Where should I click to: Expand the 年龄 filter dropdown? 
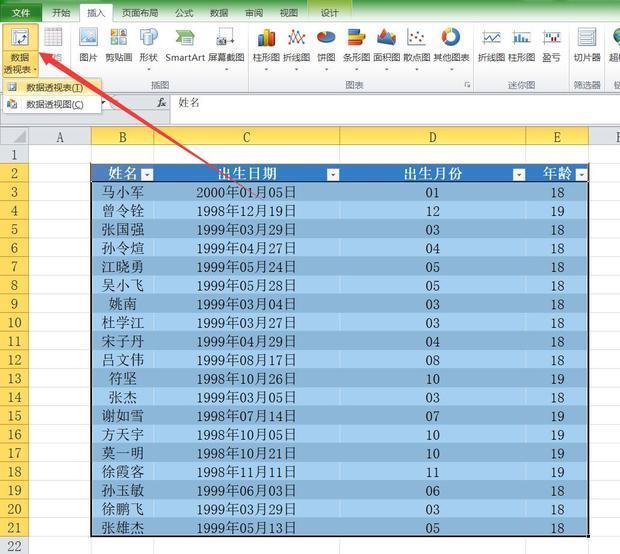coord(581,174)
